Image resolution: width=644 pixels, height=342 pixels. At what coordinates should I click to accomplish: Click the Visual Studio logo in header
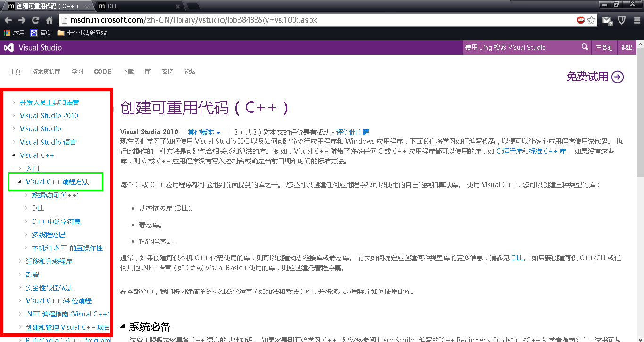(33, 48)
